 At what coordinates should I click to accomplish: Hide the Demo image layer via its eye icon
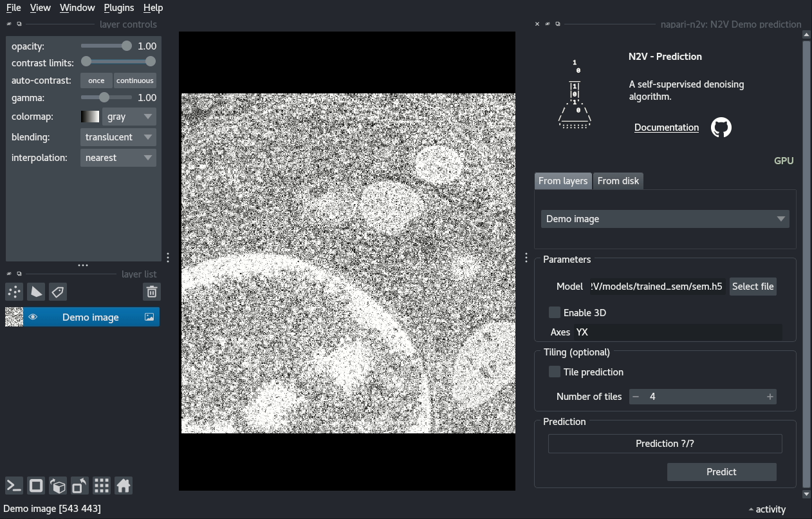pyautogui.click(x=33, y=317)
